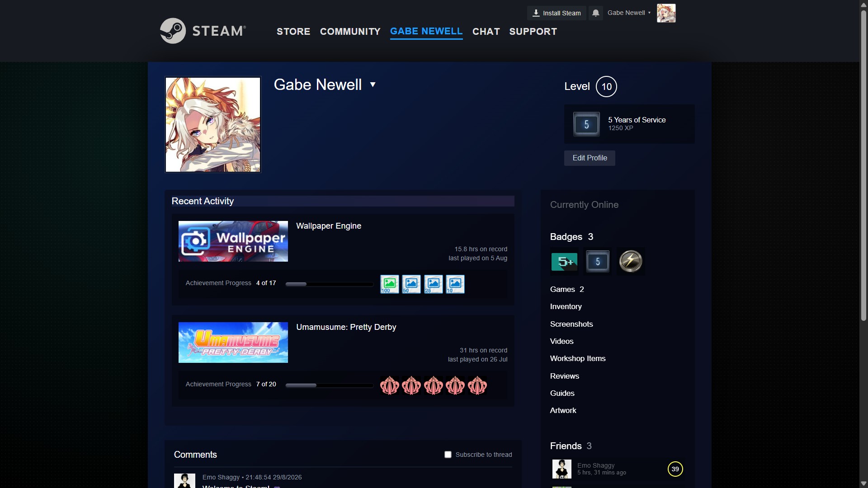Image resolution: width=868 pixels, height=488 pixels.
Task: Open the notifications bell icon
Action: click(x=596, y=13)
